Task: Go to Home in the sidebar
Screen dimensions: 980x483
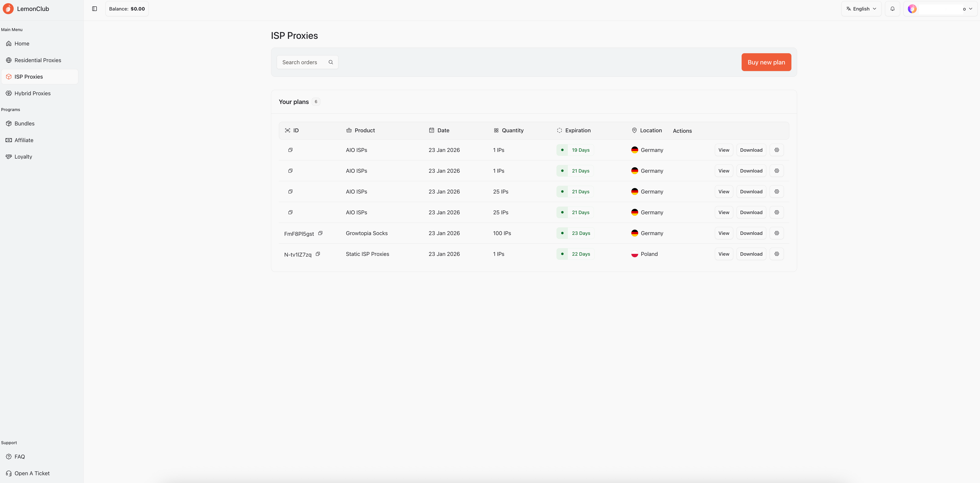Action: tap(40, 44)
